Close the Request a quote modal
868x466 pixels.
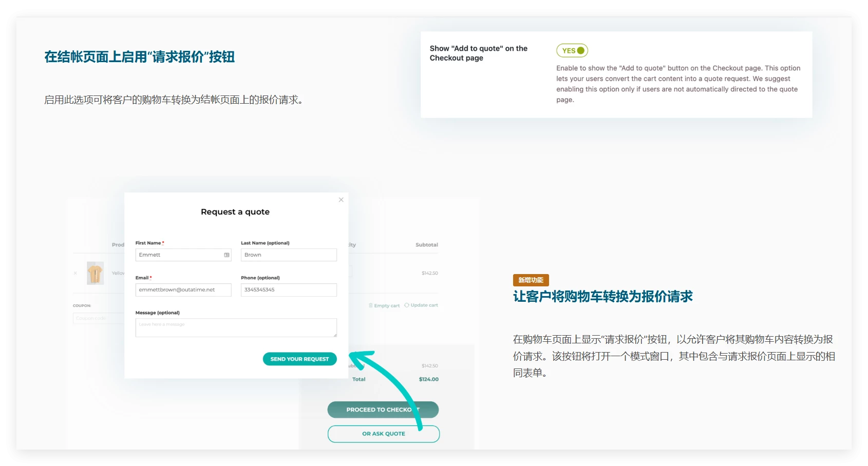click(341, 200)
